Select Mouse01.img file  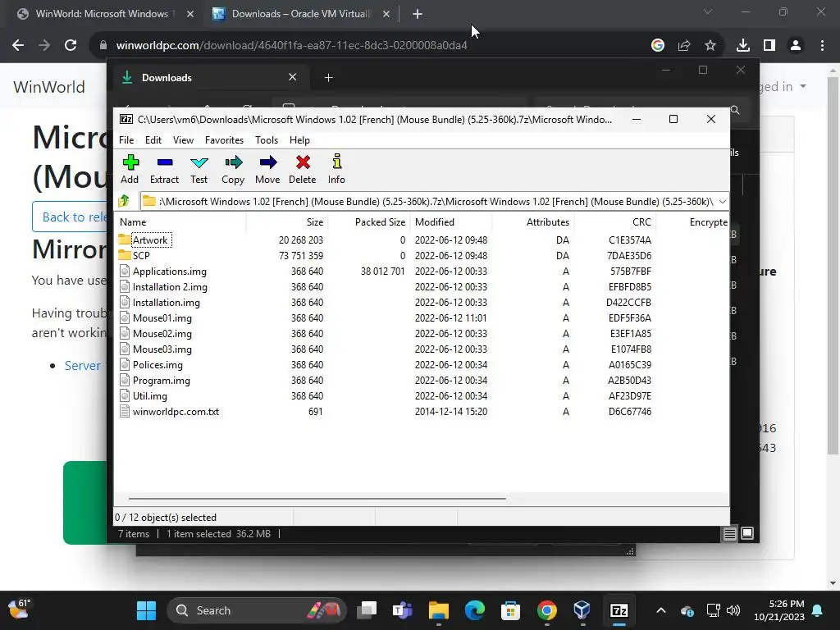[162, 317]
